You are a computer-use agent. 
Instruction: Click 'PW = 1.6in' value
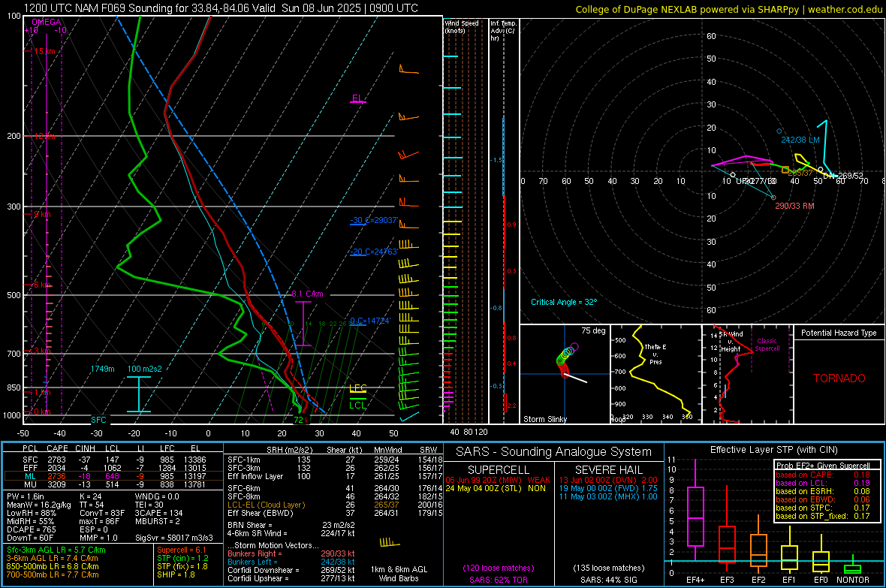pos(26,496)
